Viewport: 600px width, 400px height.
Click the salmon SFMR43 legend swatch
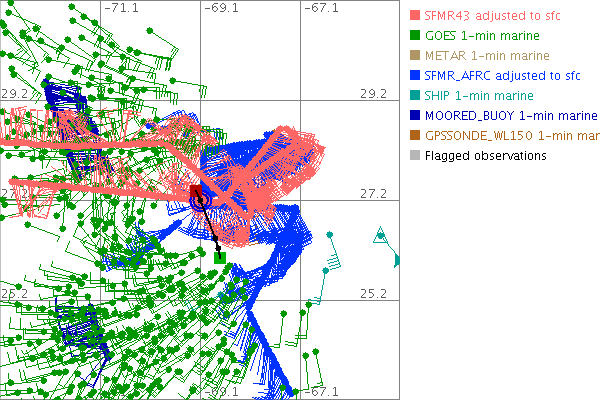[413, 15]
